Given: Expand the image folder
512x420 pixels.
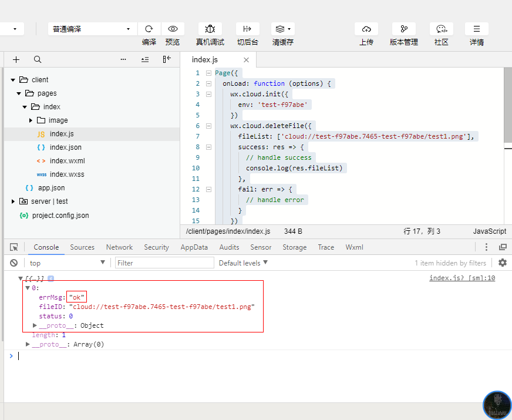Looking at the screenshot, I should [x=31, y=120].
